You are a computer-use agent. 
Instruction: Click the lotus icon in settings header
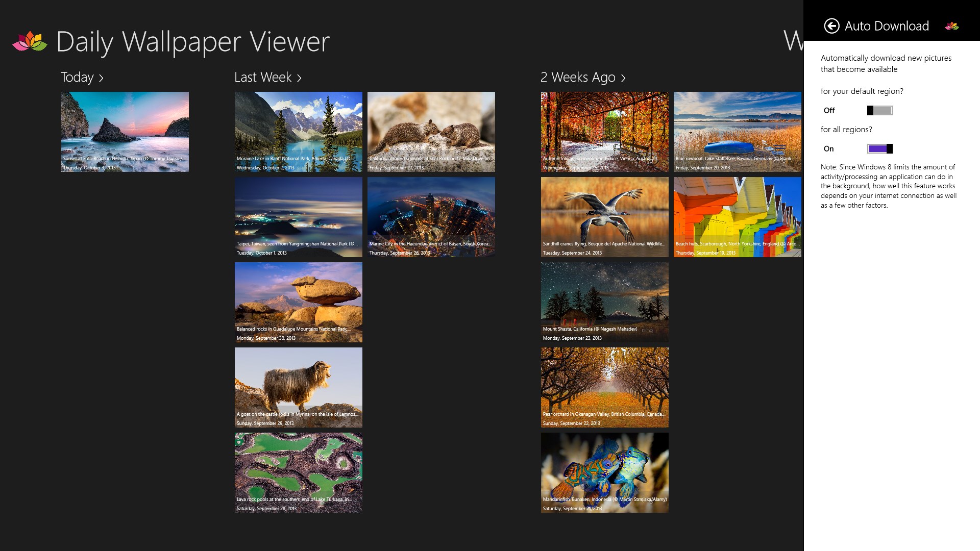(951, 26)
